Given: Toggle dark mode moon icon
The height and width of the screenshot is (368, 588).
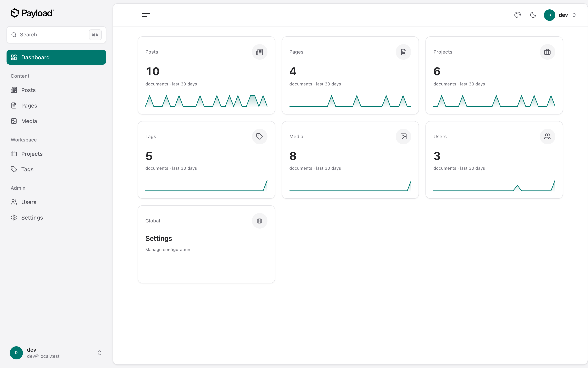Looking at the screenshot, I should (x=533, y=15).
